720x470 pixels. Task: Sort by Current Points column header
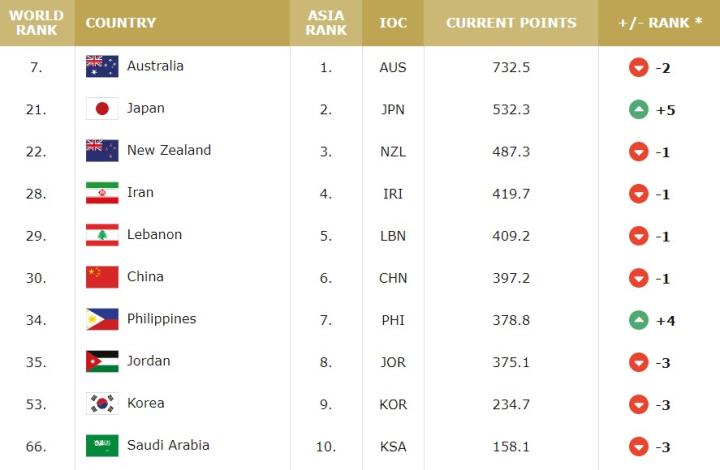click(x=511, y=23)
